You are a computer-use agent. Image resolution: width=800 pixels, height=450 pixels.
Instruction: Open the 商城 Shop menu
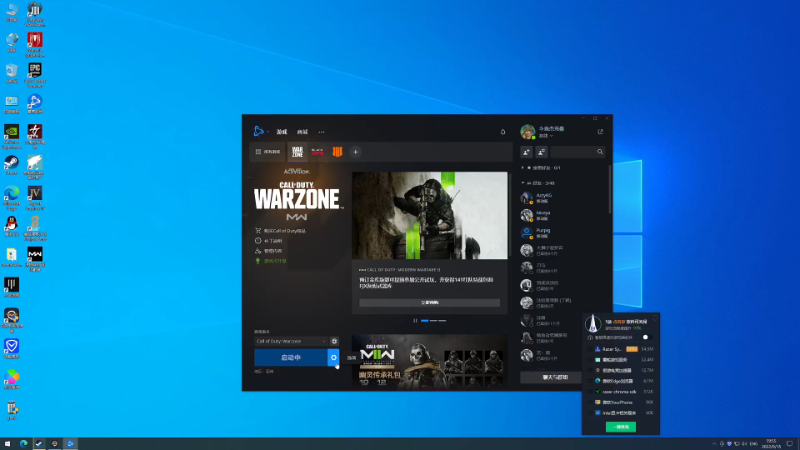(303, 132)
